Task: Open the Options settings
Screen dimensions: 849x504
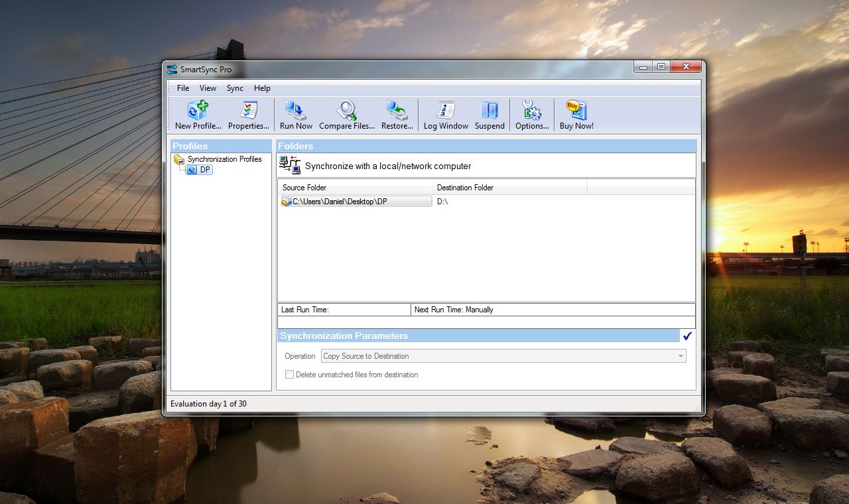Action: tap(531, 113)
